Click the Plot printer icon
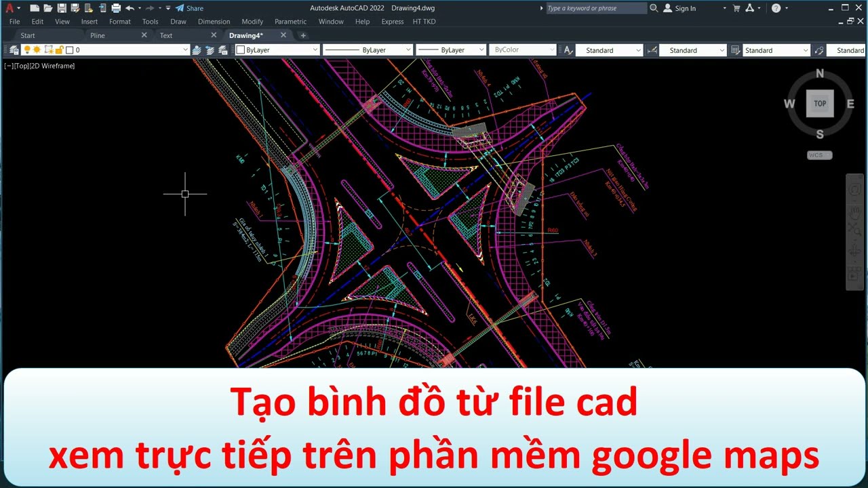 click(116, 8)
